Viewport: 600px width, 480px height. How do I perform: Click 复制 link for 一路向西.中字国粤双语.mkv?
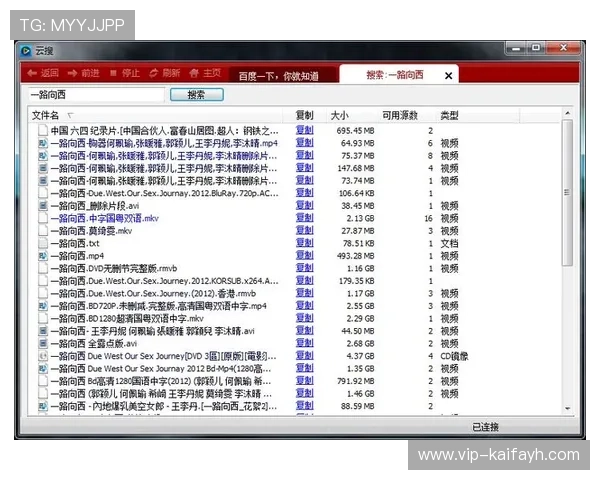305,218
